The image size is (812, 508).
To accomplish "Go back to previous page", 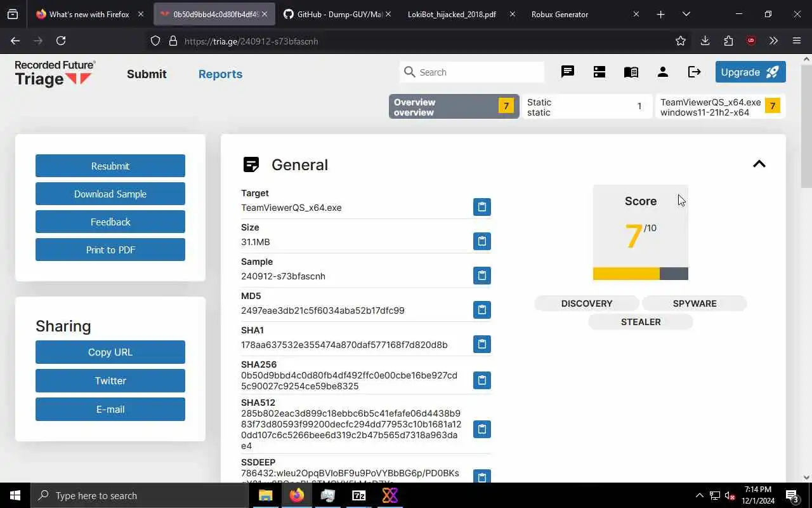I will tap(15, 41).
